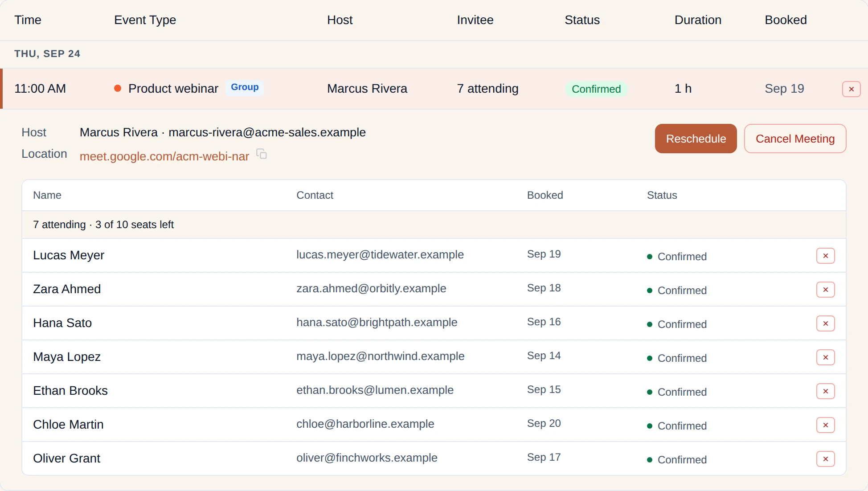Click Oliver Grant's Confirmed status
The height and width of the screenshot is (491, 868).
[677, 460]
